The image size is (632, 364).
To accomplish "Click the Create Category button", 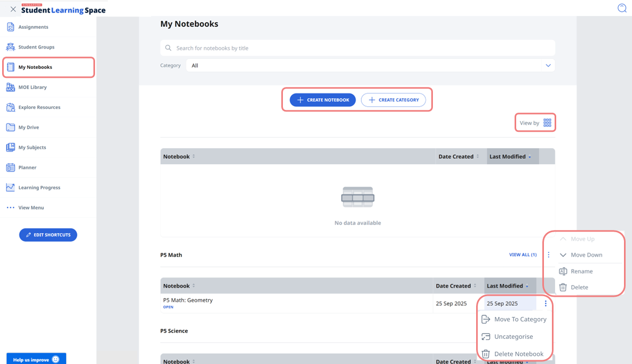I will [393, 100].
